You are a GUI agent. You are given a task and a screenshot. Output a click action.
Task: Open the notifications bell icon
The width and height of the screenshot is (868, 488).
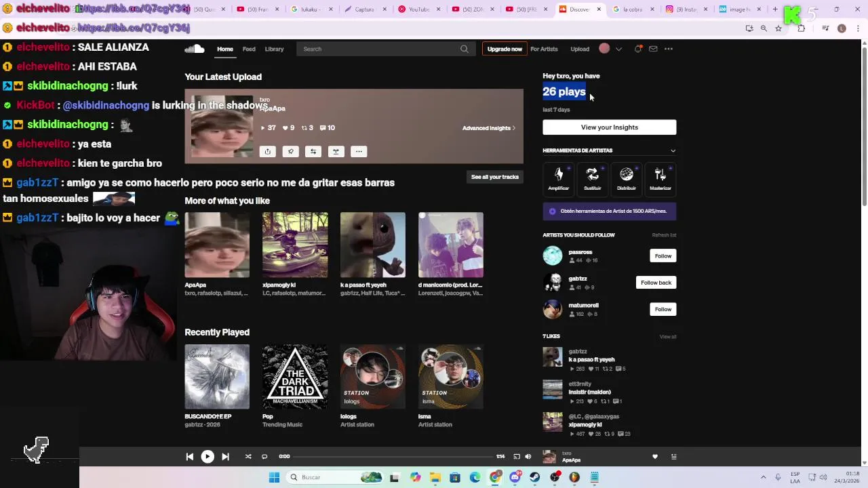tap(638, 49)
